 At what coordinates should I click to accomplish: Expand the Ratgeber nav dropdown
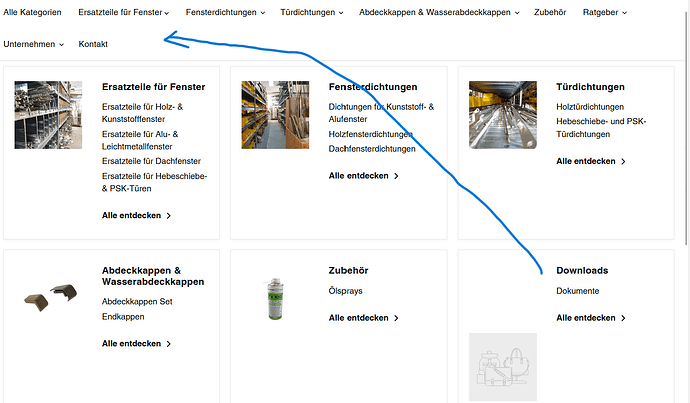tap(605, 12)
